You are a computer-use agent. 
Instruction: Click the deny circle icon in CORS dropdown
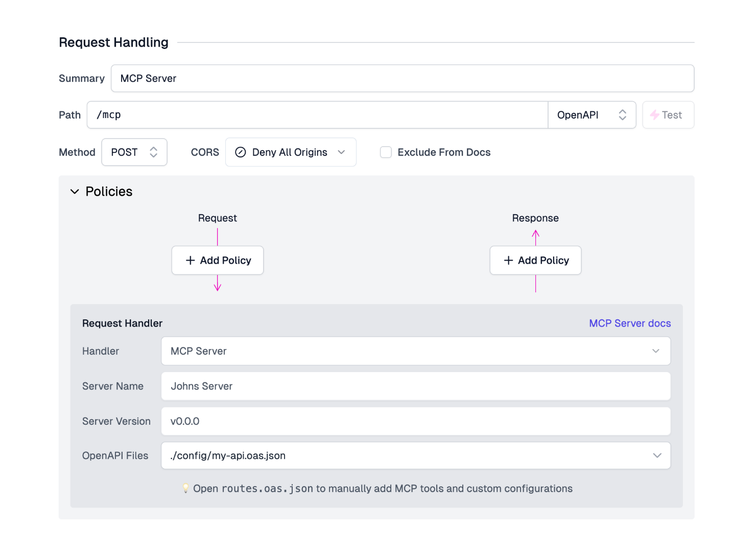[x=241, y=152]
